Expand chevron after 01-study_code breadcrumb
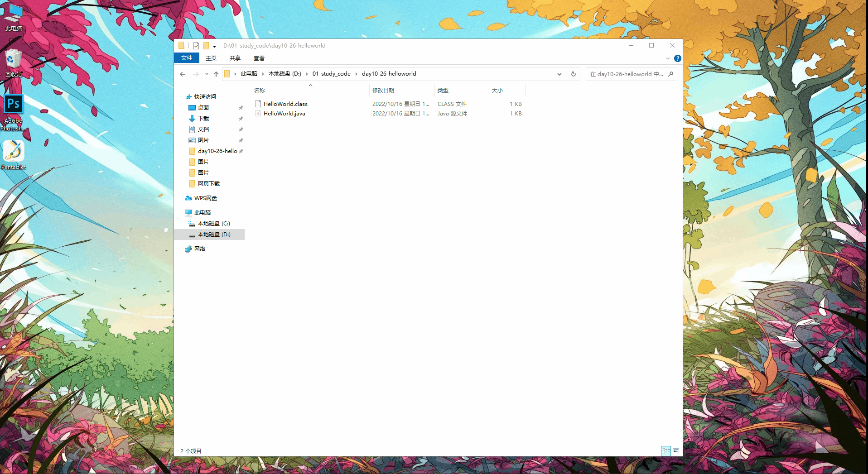The image size is (868, 474). coord(356,74)
